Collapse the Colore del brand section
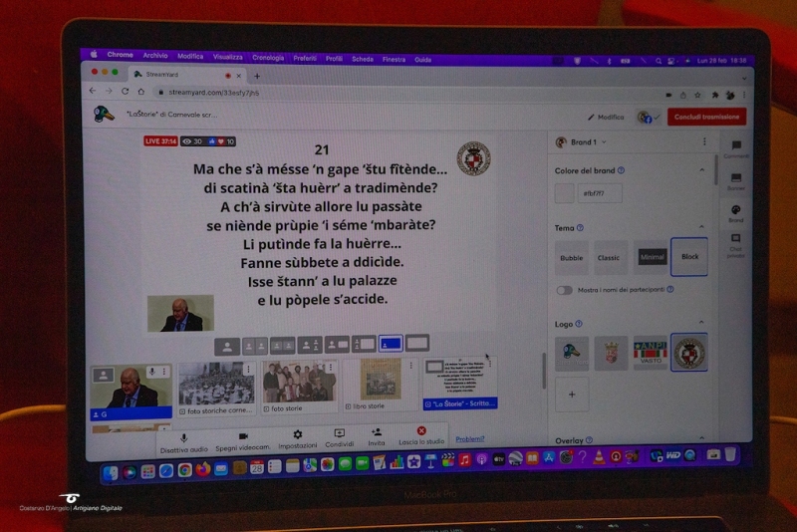 [x=702, y=169]
